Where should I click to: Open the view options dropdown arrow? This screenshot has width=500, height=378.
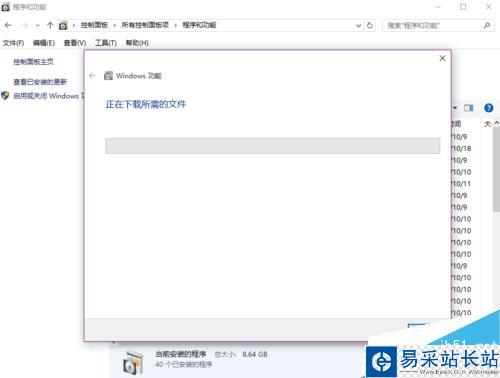[455, 108]
